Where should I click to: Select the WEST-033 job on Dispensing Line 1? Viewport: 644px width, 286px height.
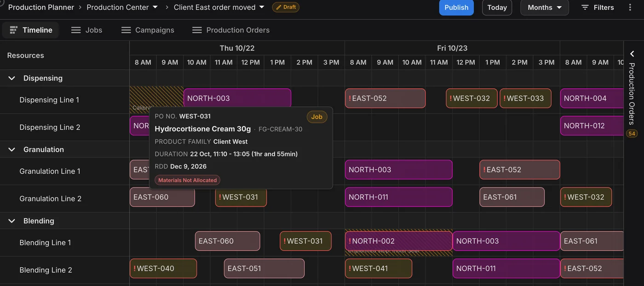(526, 98)
